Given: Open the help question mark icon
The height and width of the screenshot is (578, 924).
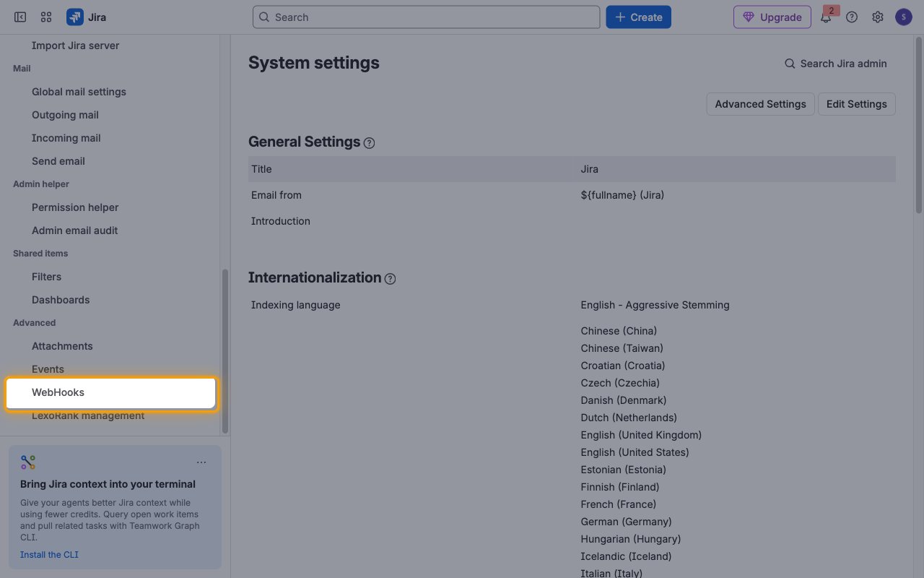Looking at the screenshot, I should click(x=852, y=17).
